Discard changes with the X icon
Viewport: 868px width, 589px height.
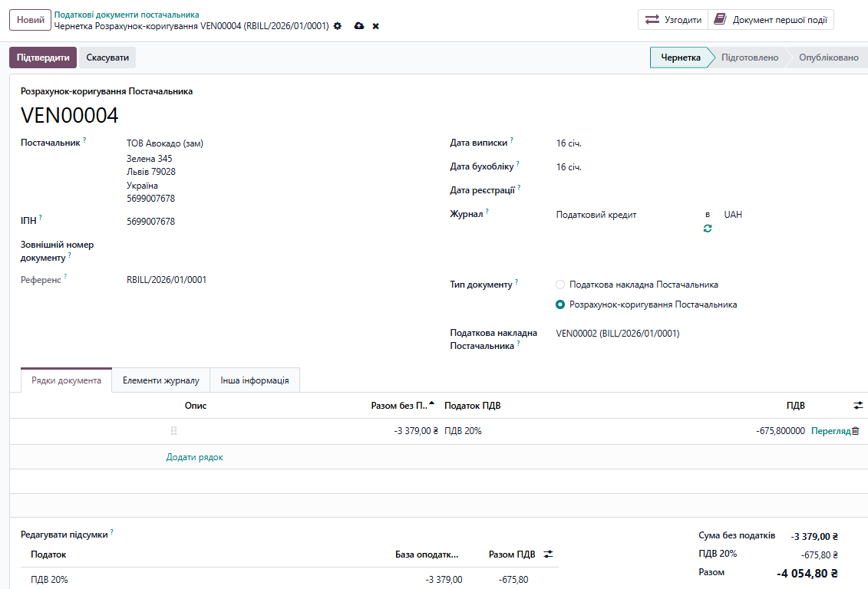click(376, 26)
